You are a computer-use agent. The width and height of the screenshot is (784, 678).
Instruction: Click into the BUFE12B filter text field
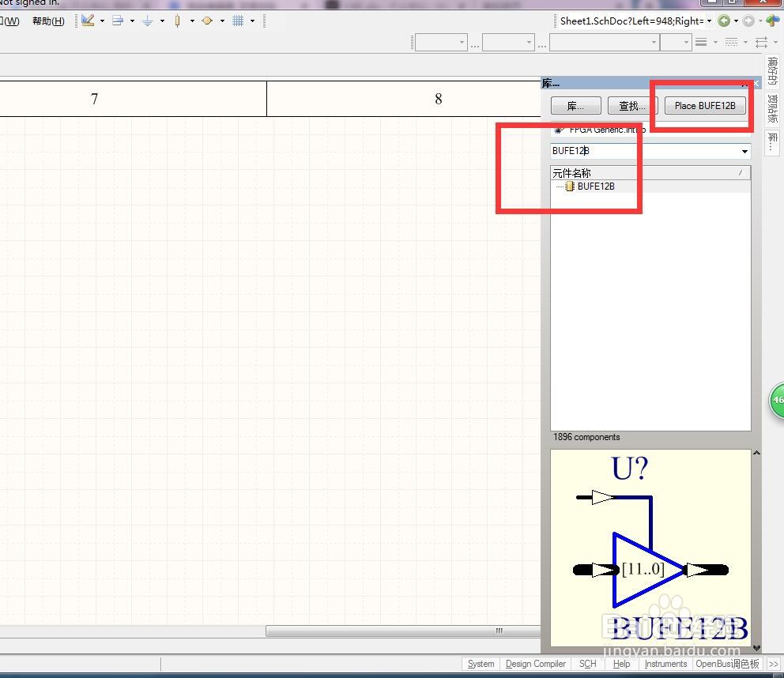(644, 151)
